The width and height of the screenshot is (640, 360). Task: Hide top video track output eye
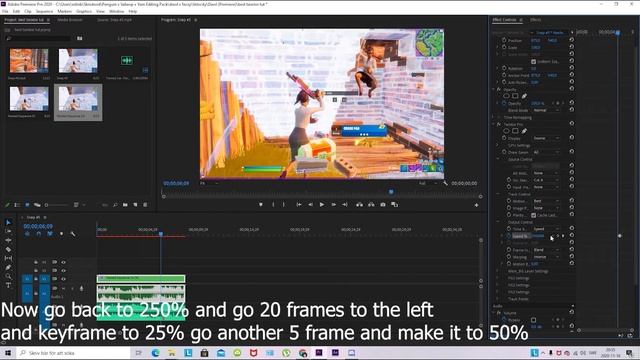point(63,262)
